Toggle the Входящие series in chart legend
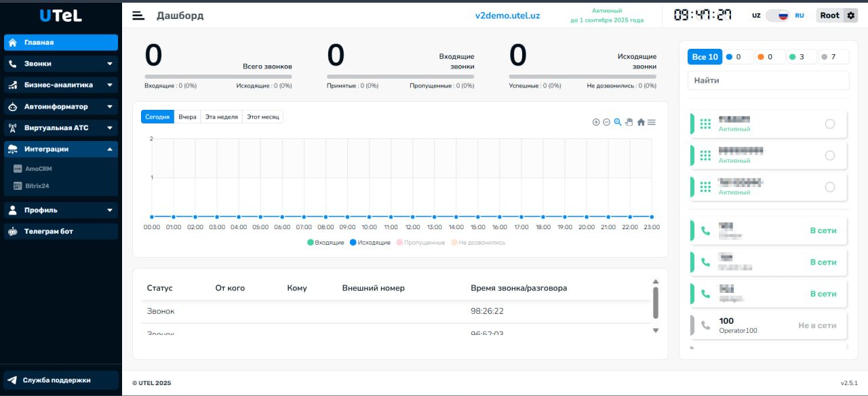Image resolution: width=868 pixels, height=396 pixels. (325, 242)
